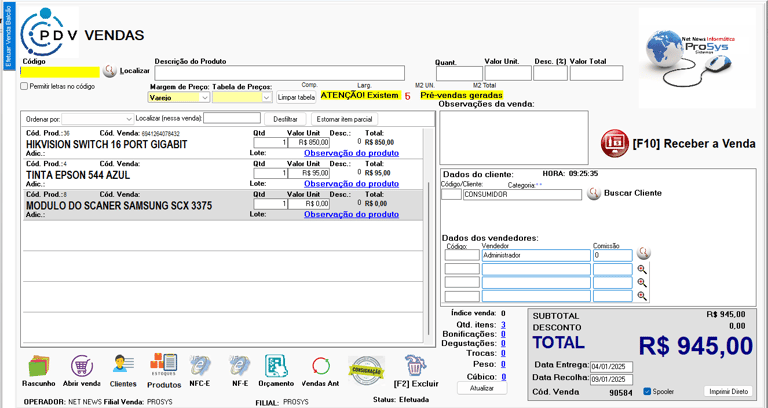This screenshot has height=408, width=768.
Task: Open the Rascunho draft icon
Action: (38, 366)
